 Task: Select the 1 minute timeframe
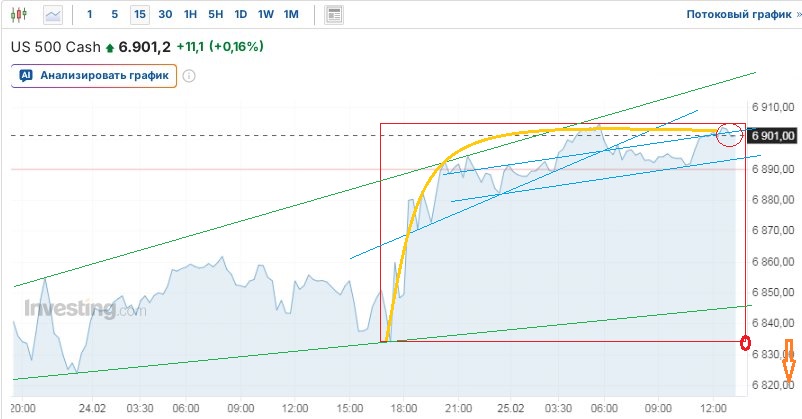tap(90, 15)
